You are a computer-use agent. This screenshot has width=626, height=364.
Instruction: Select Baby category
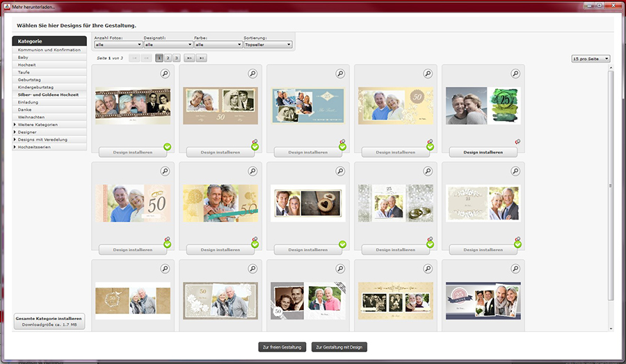click(x=49, y=58)
